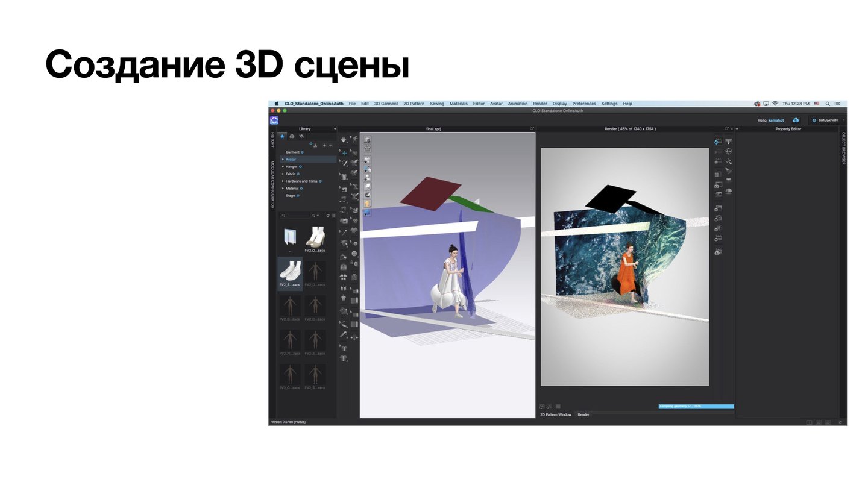Select the arrow-with-cross move tool icon
868x488 pixels.
(344, 153)
